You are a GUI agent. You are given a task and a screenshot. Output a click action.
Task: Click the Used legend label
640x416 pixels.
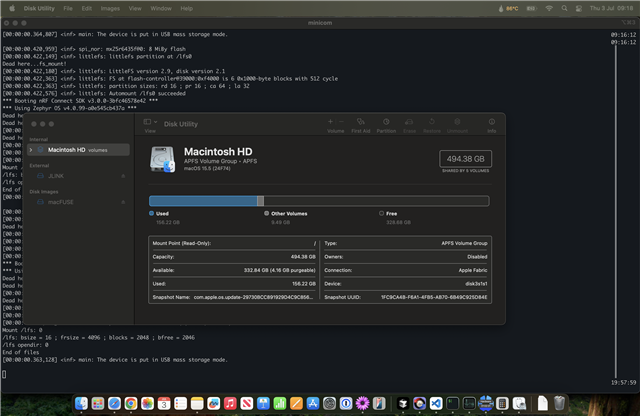click(162, 214)
